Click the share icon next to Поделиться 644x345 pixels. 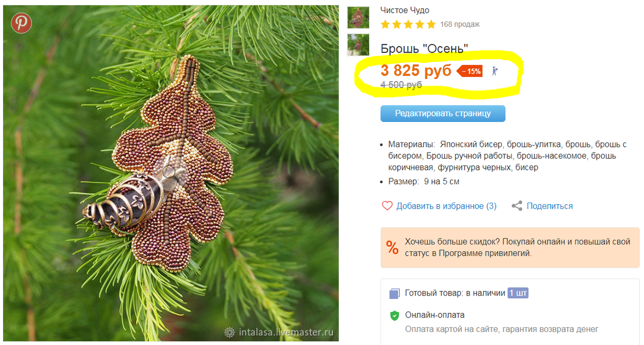click(x=517, y=206)
